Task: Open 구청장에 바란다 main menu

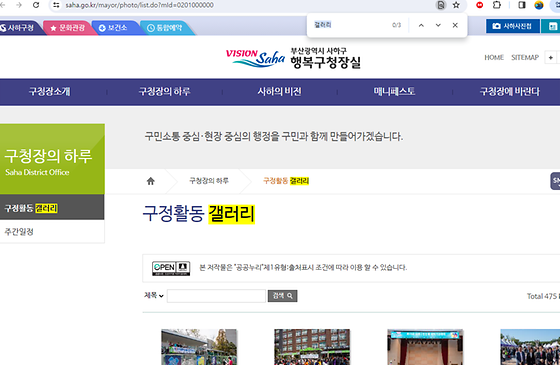Action: [x=510, y=91]
